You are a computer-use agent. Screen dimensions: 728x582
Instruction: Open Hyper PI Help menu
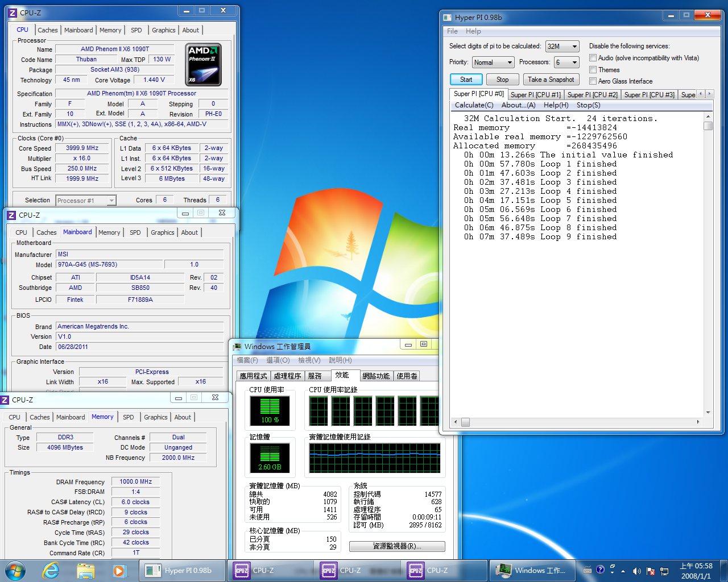tap(473, 31)
